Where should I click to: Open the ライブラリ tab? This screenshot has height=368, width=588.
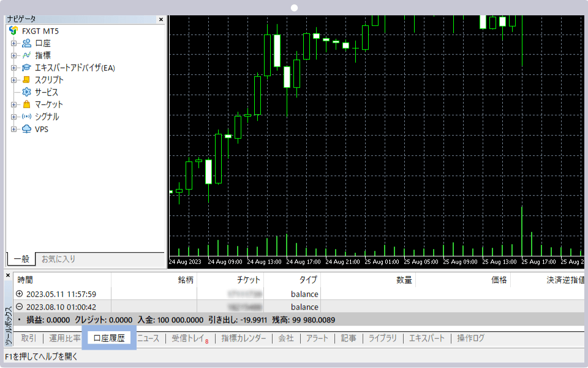click(x=383, y=338)
